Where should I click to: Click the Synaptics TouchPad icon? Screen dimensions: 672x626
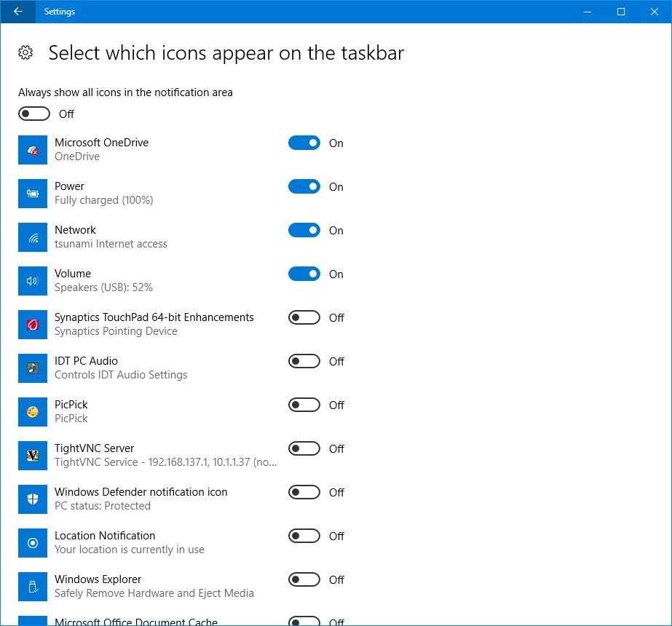[x=32, y=325]
